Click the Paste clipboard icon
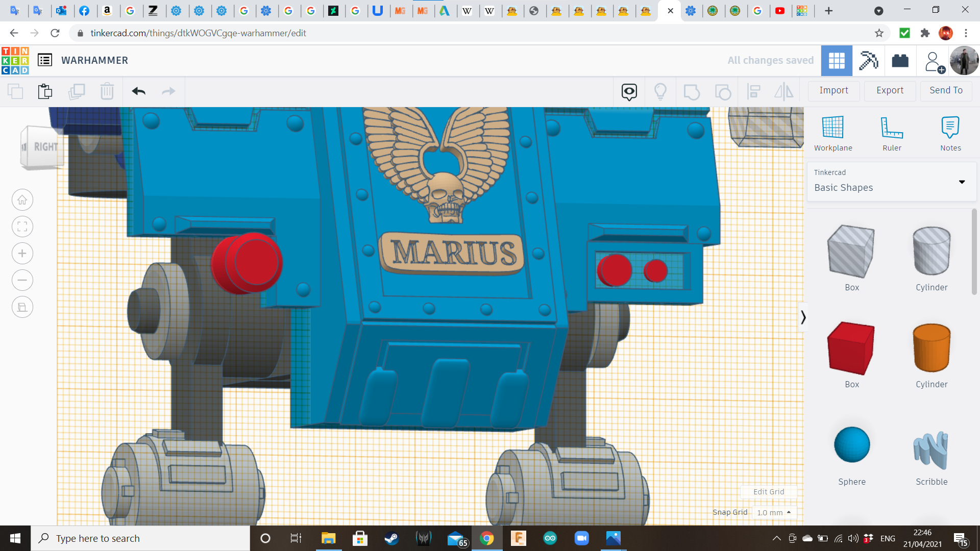The image size is (980, 551). 45,91
